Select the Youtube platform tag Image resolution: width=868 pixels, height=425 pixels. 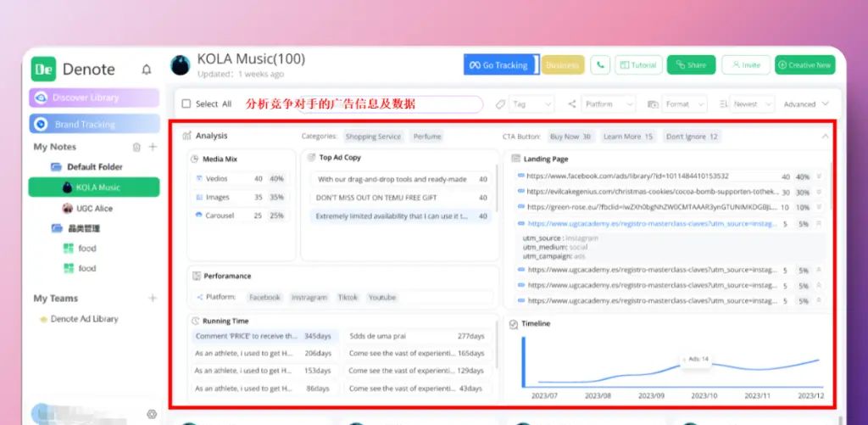coord(382,298)
